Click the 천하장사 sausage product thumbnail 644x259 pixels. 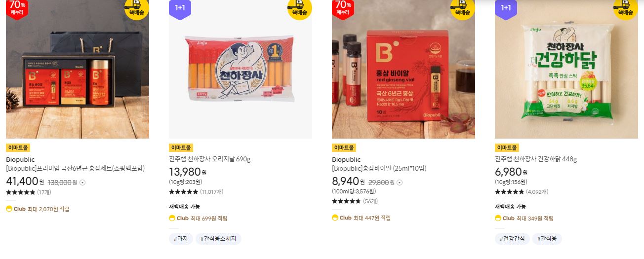[x=241, y=69]
